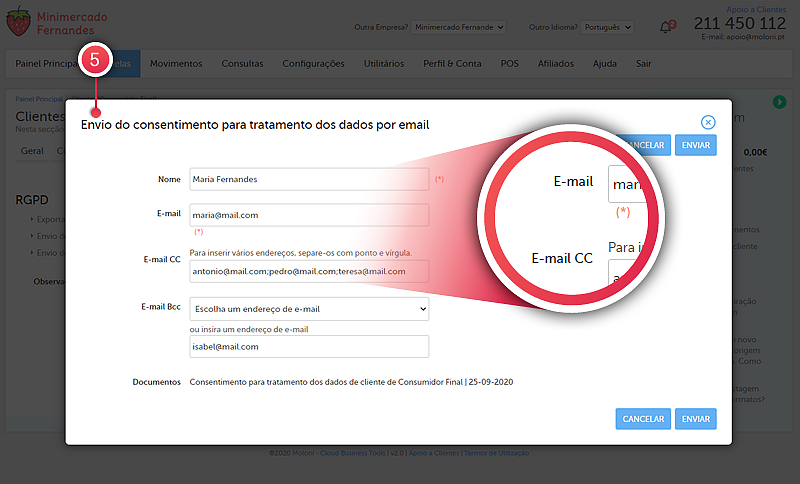Image resolution: width=800 pixels, height=484 pixels.
Task: Open the Utilitários menu
Action: pos(384,64)
